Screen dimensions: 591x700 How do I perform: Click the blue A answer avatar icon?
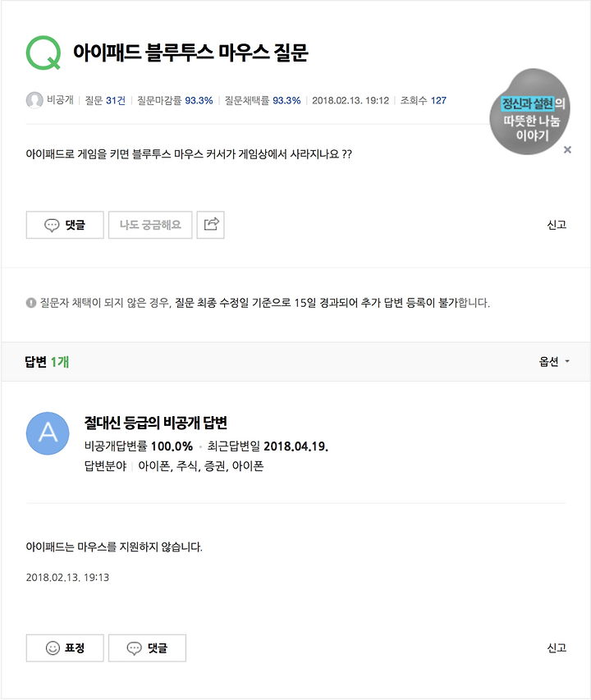click(x=48, y=433)
